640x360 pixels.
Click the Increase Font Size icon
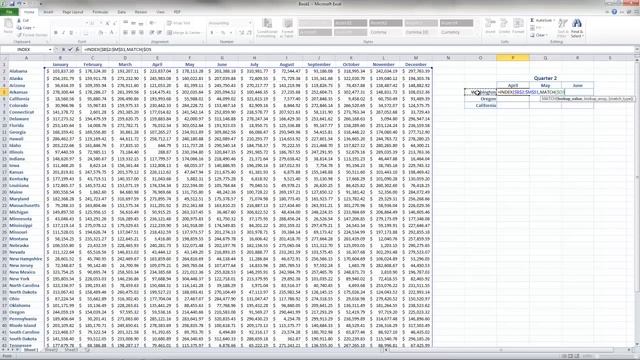point(107,23)
